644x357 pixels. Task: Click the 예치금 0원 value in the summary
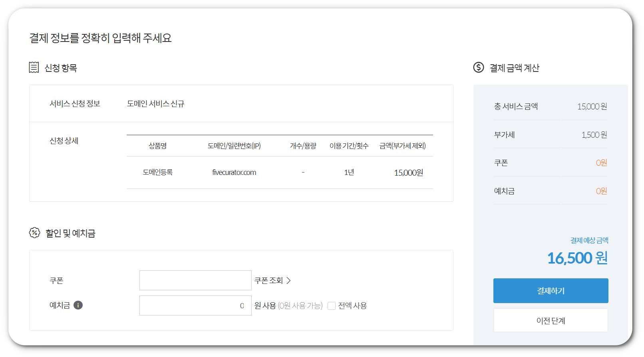[601, 191]
